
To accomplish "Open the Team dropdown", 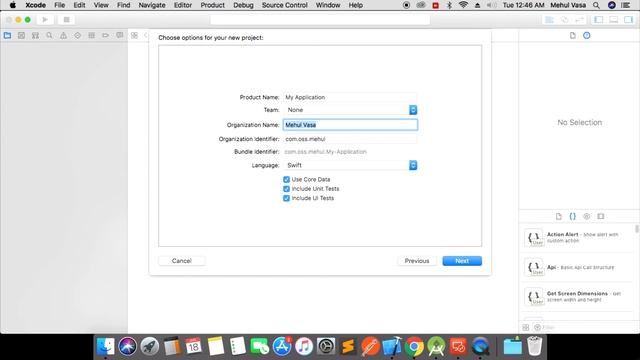I will (350, 110).
